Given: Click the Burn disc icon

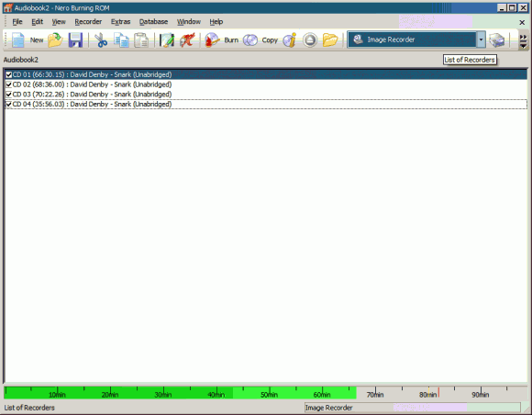Looking at the screenshot, I should 213,40.
